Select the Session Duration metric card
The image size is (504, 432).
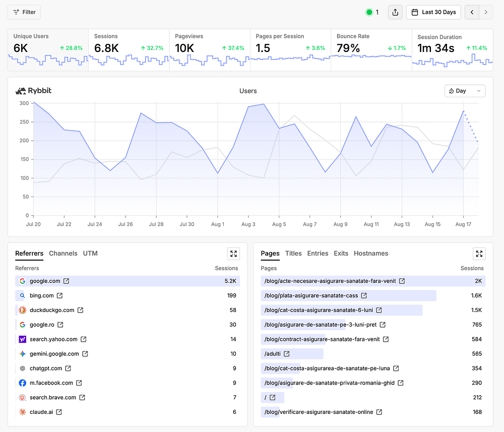pyautogui.click(x=452, y=50)
